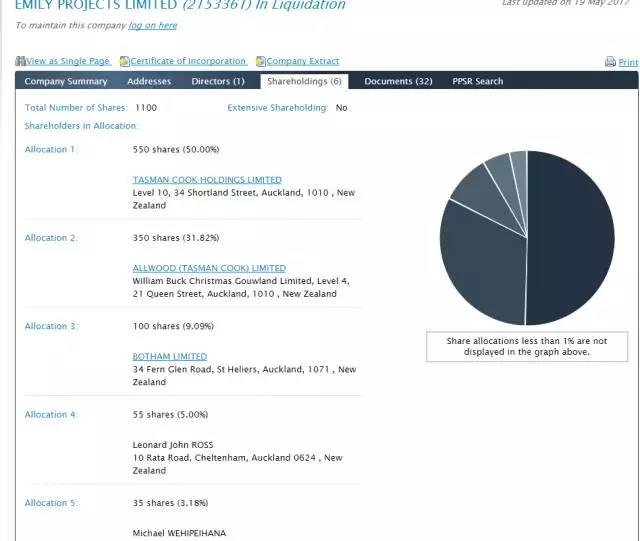Click the name Leonard John ROSS
Screen dimensions: 640x541
pos(173,445)
